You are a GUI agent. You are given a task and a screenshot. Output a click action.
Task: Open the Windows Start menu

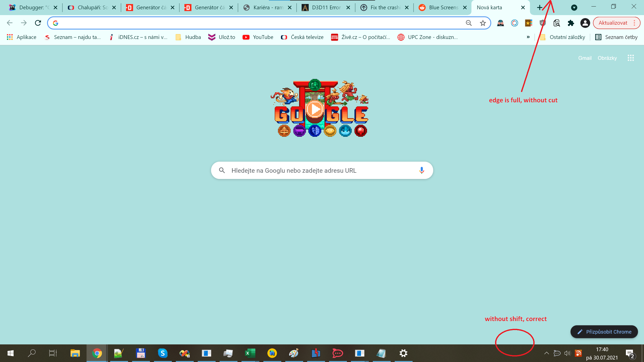pos(11,353)
